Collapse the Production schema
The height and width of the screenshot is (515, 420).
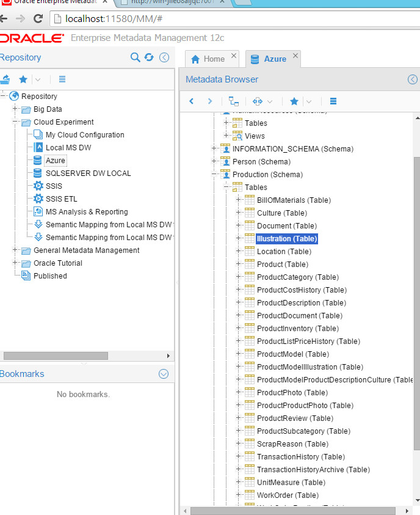[x=214, y=174]
